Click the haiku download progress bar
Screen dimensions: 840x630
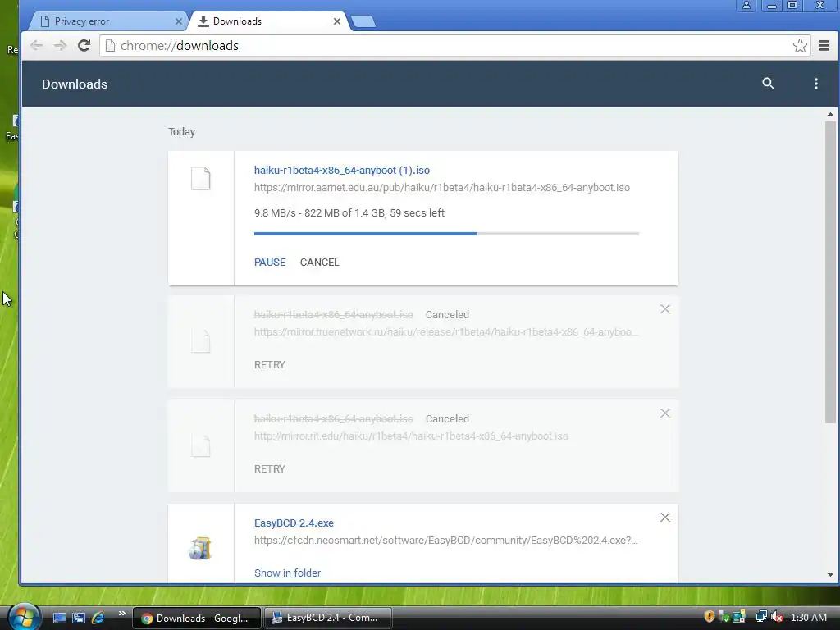tap(446, 234)
